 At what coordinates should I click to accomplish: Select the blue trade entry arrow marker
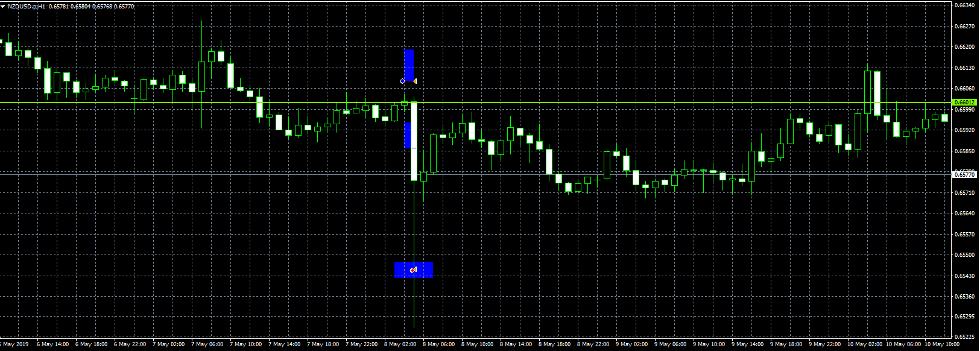403,81
